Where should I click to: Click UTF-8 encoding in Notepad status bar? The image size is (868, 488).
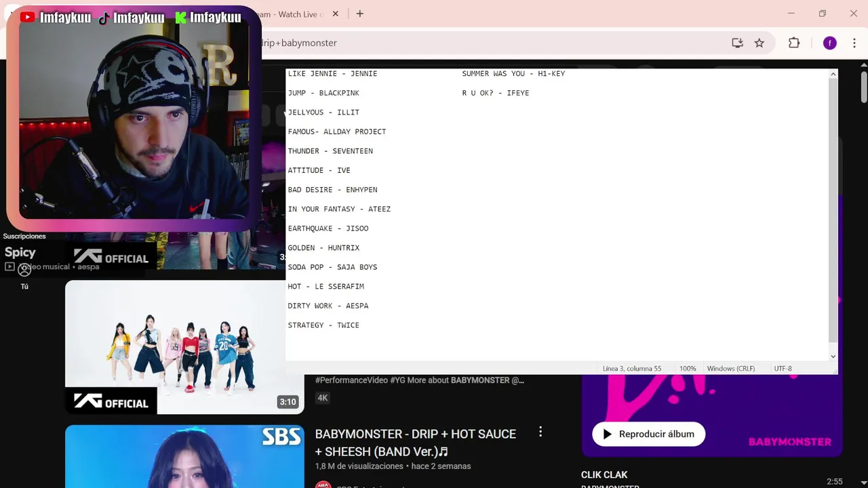[x=783, y=369]
